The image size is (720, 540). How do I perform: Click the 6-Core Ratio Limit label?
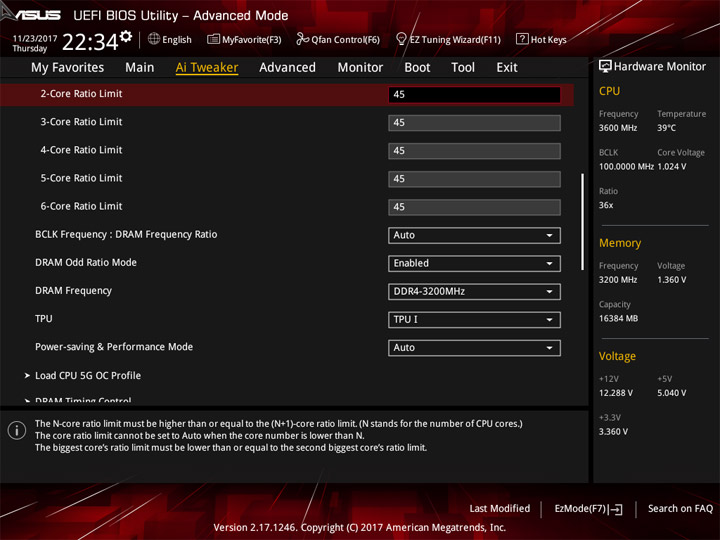click(x=81, y=206)
